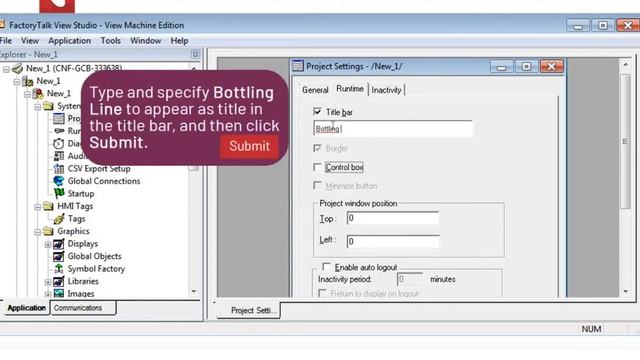Enable the Control box checkbox
Screen dimensions: 640x360
coord(317,167)
